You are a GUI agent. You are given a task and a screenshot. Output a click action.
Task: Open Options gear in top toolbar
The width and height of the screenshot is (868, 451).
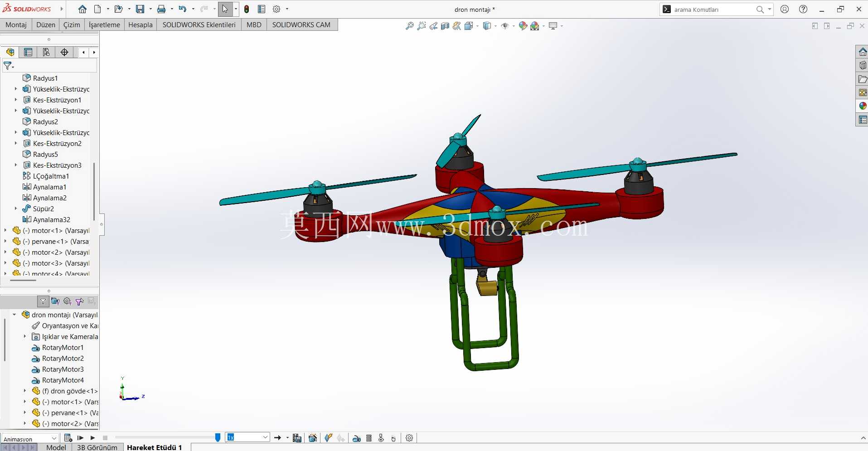[x=276, y=9]
